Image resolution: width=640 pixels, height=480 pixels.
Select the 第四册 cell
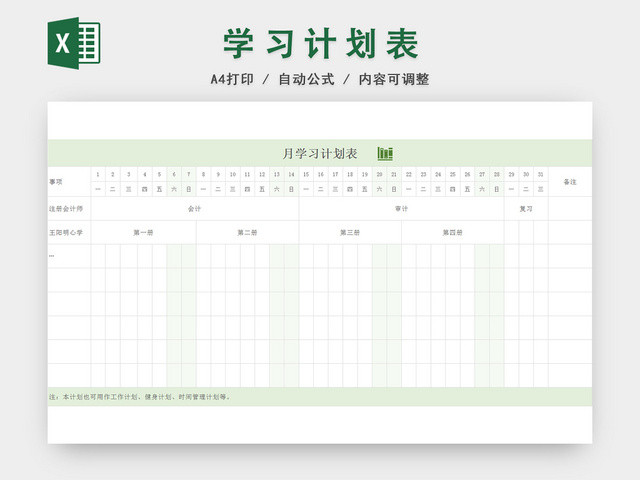coord(453,232)
